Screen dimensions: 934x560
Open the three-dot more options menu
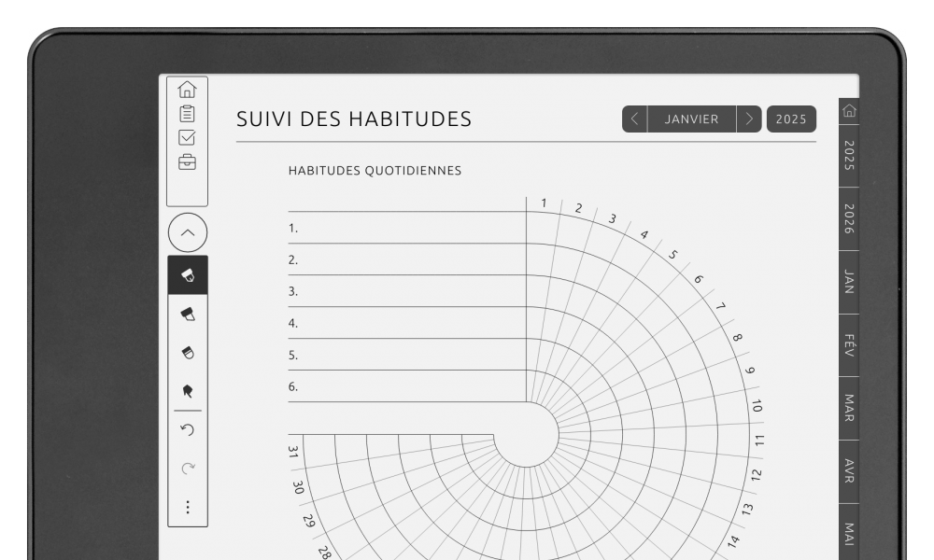click(188, 507)
